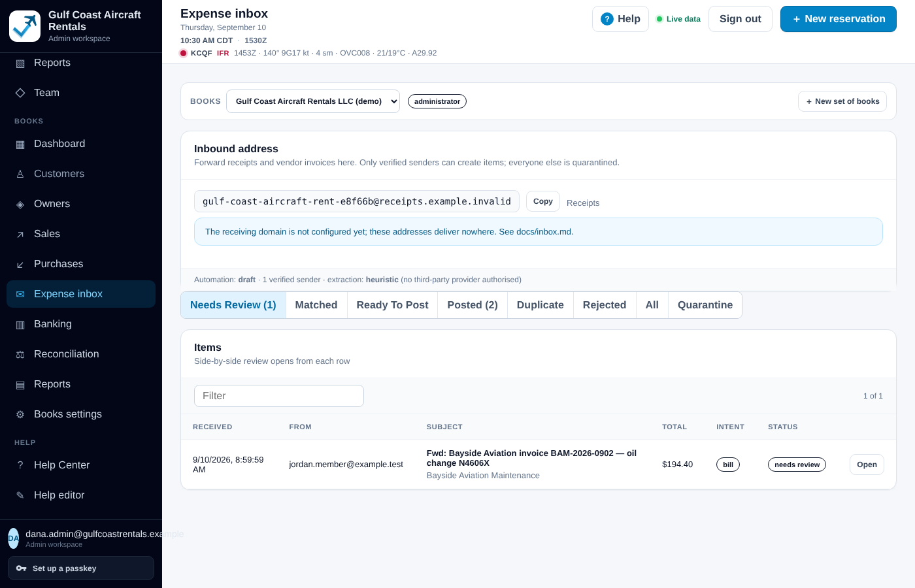Click the DA user avatar
This screenshot has height=588, width=915.
coord(13,538)
